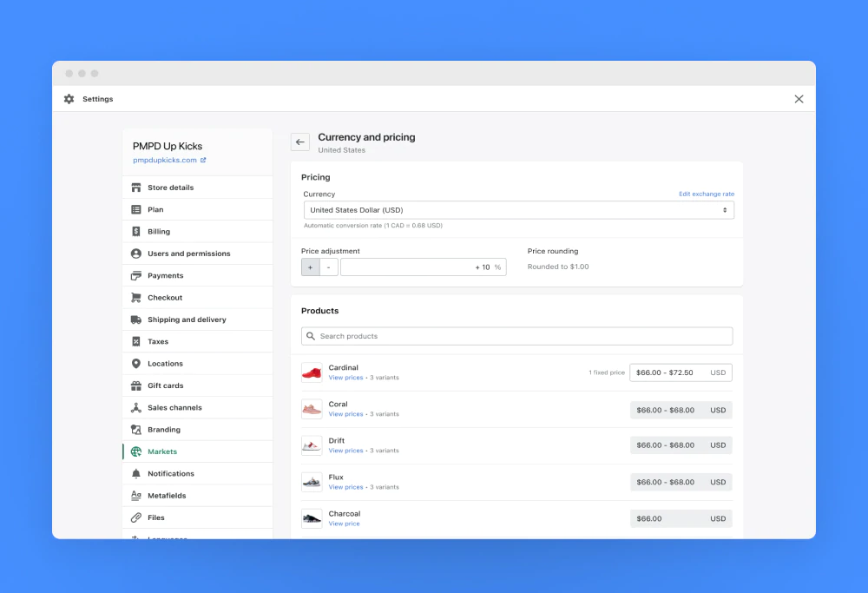
Task: Click the 'PMPD Up Kicks' store name
Action: tap(168, 146)
